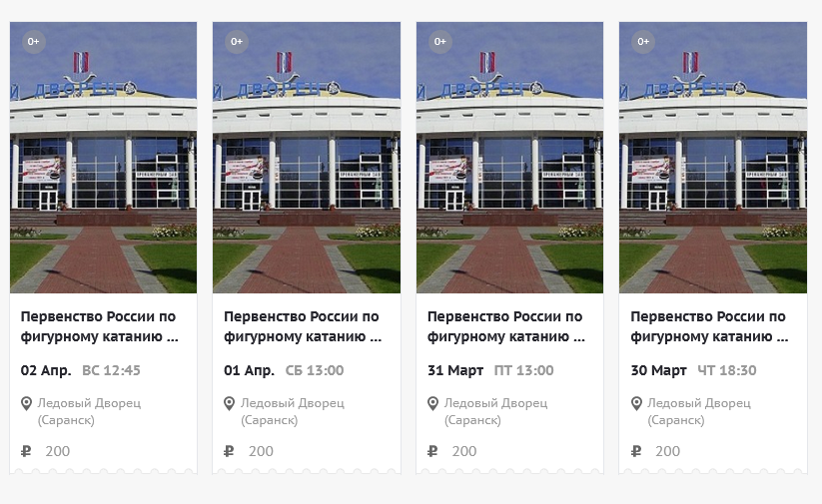Click location pin icon on 01 Апр. card
Screen dimensions: 822x504
(229, 403)
